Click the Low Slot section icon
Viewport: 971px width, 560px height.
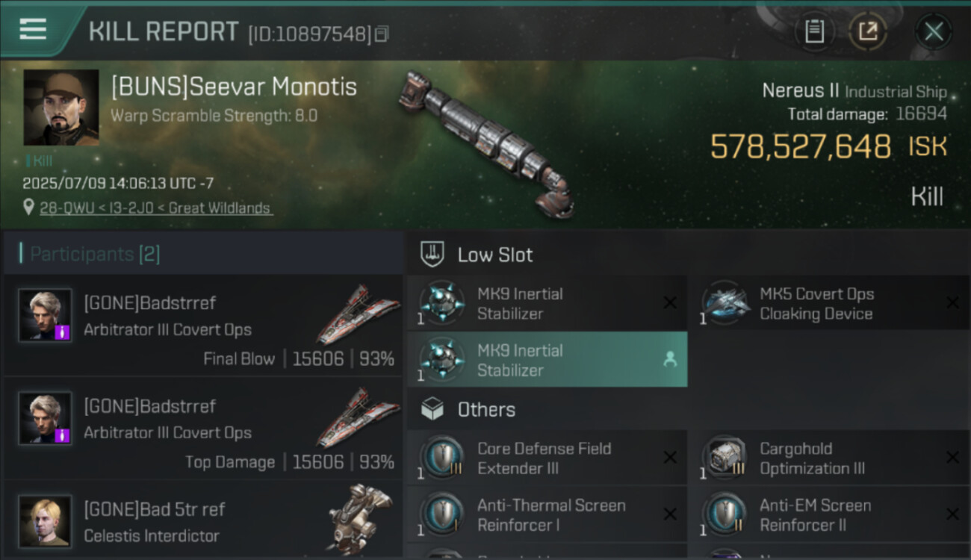coord(433,254)
